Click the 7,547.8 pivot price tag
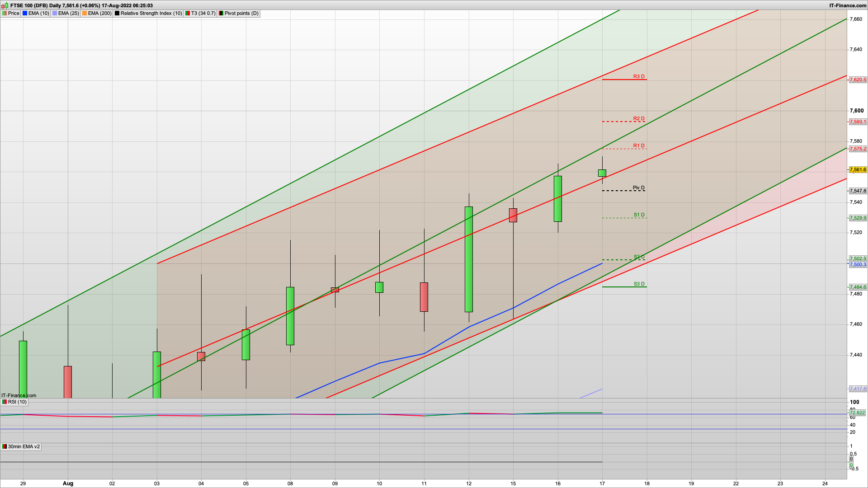The height and width of the screenshot is (488, 868). click(858, 191)
